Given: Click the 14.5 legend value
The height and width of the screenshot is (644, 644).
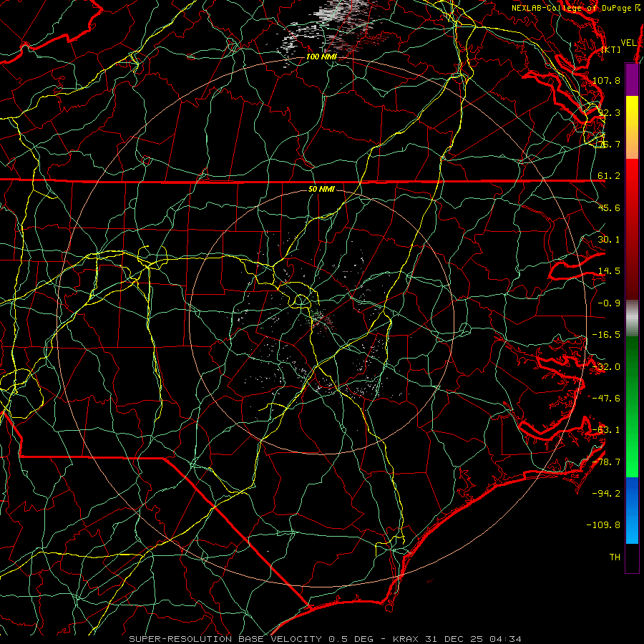Looking at the screenshot, I should pyautogui.click(x=609, y=271).
